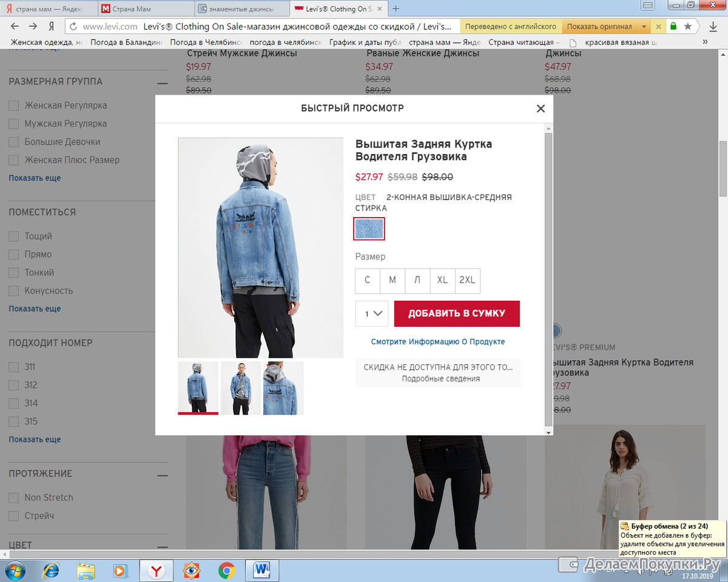This screenshot has height=582, width=728.
Task: Switch to Yandex Browser in taskbar
Action: click(157, 570)
